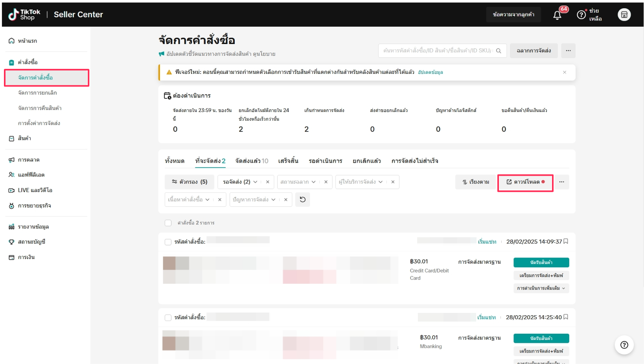Open the อัปเดตข้อมูล link in the banner

(x=430, y=72)
